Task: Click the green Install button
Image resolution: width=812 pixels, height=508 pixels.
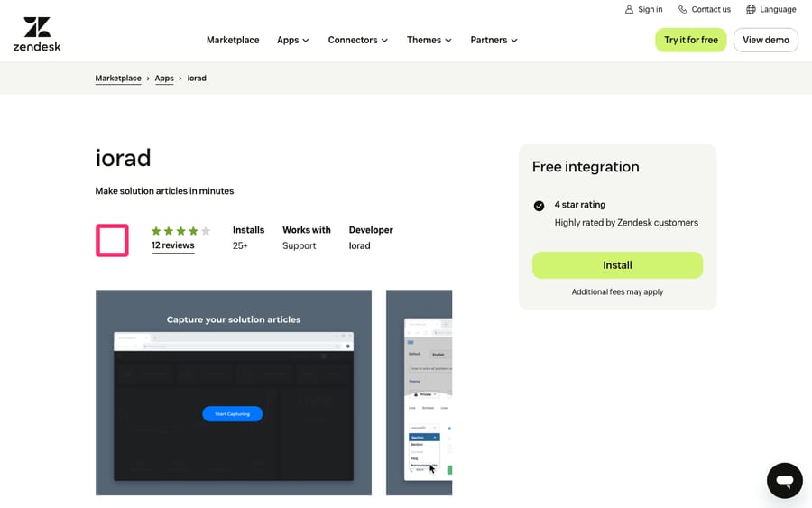Action: click(x=617, y=265)
